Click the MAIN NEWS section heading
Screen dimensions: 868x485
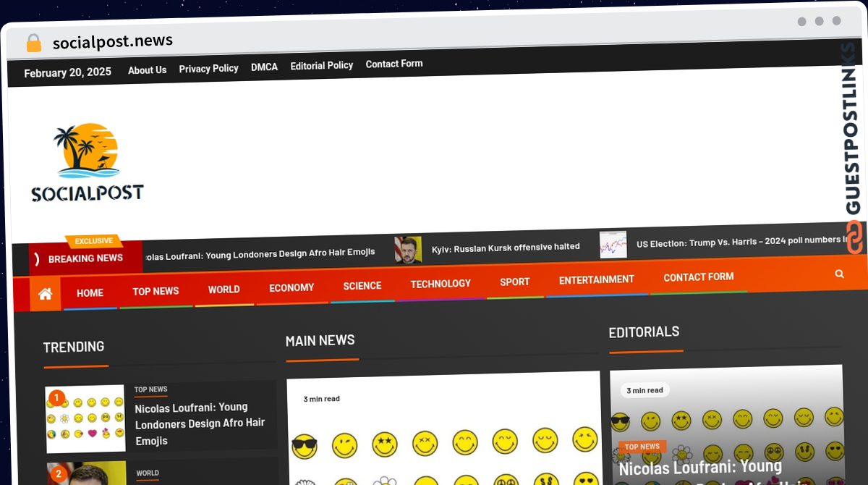coord(320,340)
